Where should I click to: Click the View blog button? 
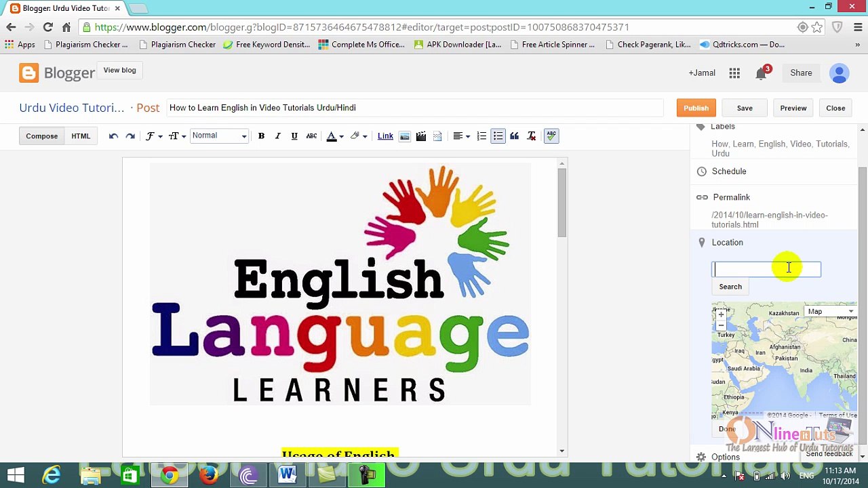[x=119, y=70]
